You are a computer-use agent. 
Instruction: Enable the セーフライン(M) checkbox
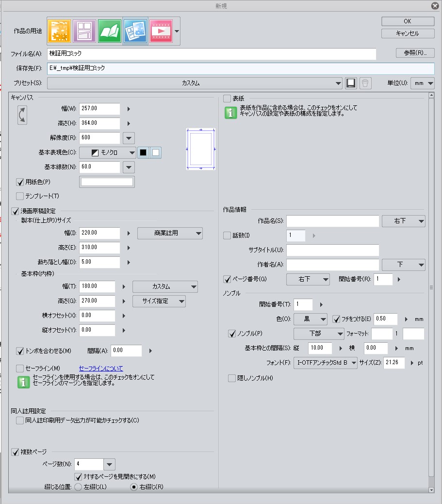pyautogui.click(x=20, y=369)
